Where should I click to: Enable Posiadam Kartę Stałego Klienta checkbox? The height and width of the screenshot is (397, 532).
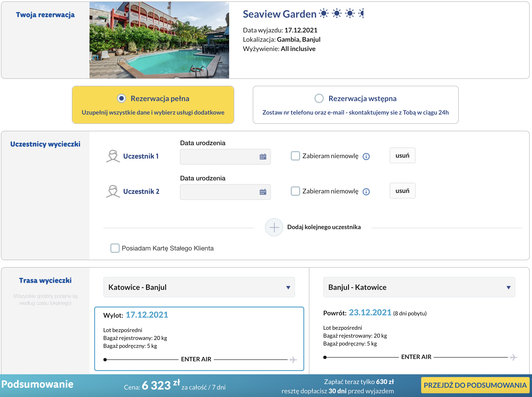coord(115,248)
